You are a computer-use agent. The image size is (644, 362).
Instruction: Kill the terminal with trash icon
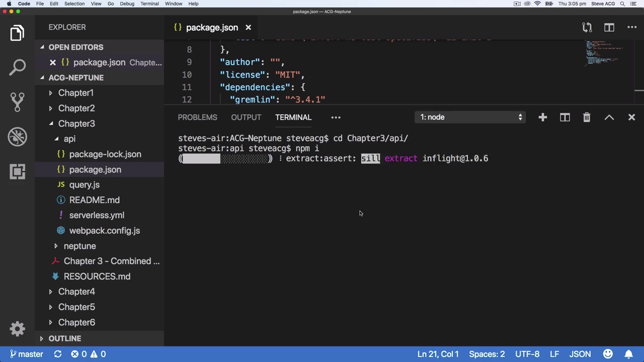[587, 117]
